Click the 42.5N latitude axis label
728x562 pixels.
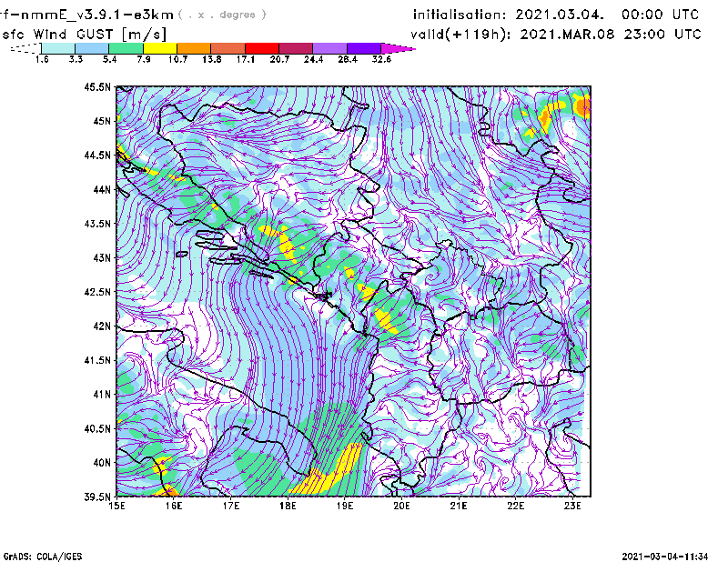(x=97, y=292)
